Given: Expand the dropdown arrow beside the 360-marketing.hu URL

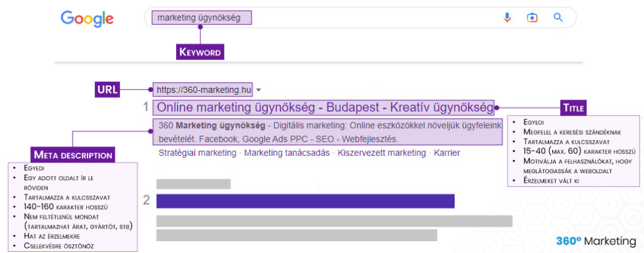Looking at the screenshot, I should [x=258, y=90].
